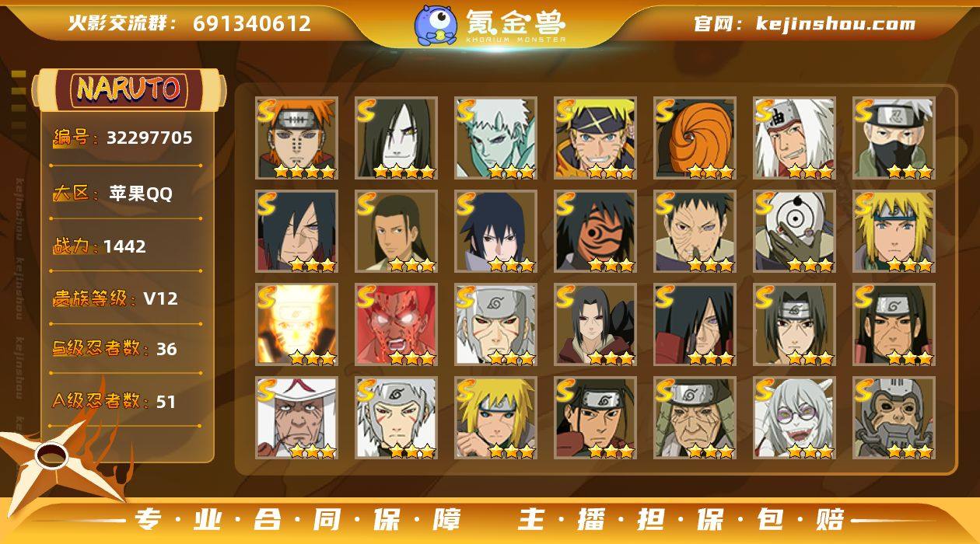Choose the white-masked Rinnegan Obito portrait
Viewport: 980px width, 544px height.
click(795, 231)
